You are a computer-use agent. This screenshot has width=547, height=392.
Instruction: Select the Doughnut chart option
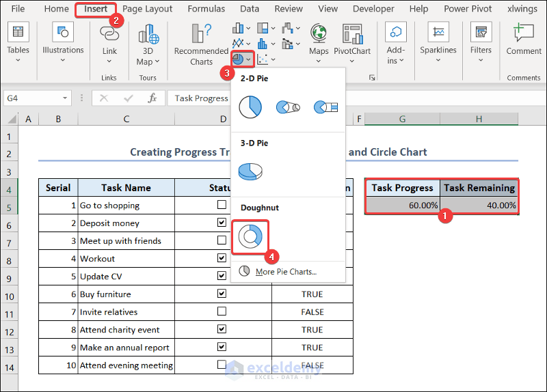[250, 236]
